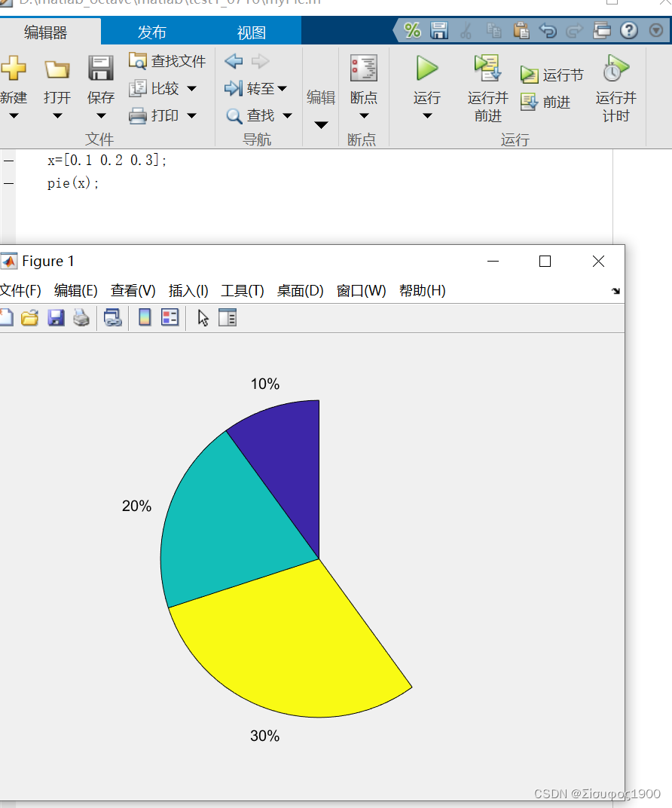This screenshot has height=808, width=672.
Task: Paste from the clipboard
Action: [520, 31]
